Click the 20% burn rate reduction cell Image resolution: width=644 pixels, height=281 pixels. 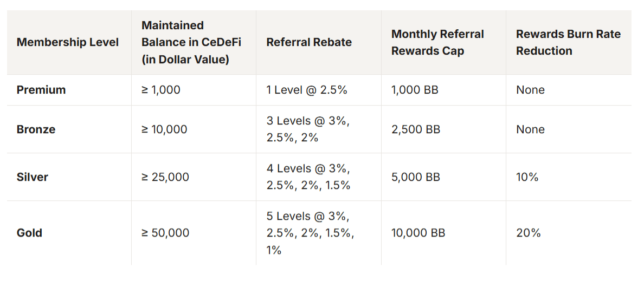tap(528, 233)
